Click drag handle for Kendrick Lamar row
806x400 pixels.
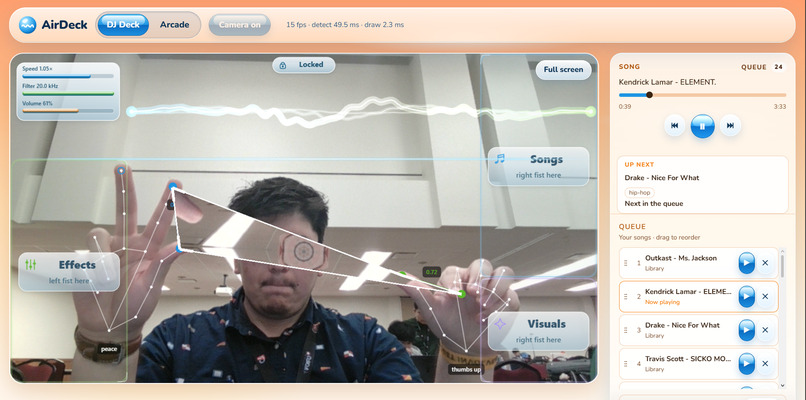point(626,297)
